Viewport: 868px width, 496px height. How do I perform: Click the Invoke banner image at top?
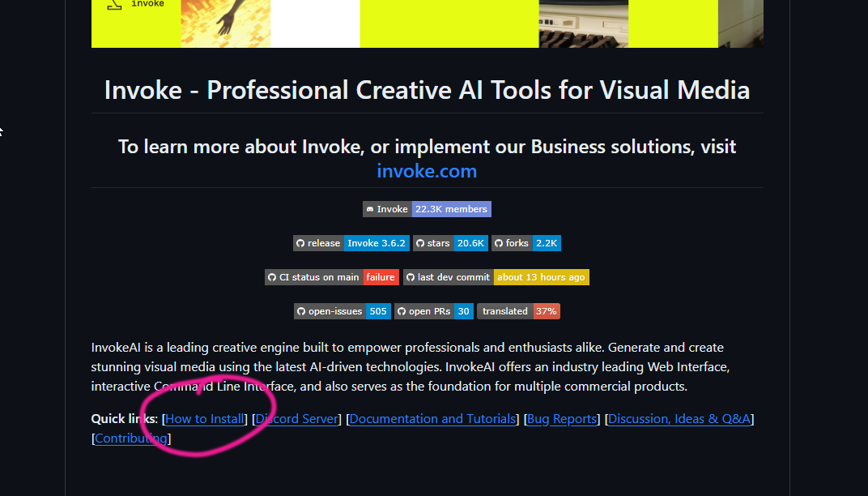[x=427, y=24]
